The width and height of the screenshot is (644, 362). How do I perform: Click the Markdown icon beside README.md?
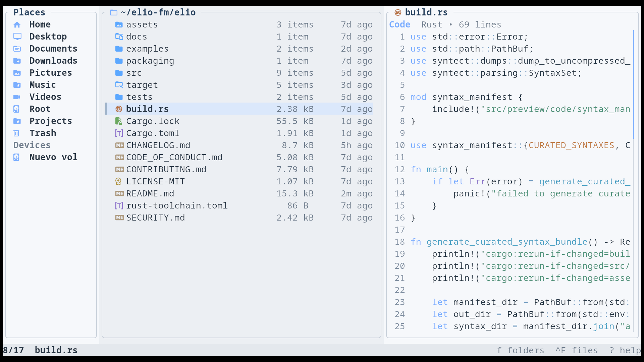(119, 194)
